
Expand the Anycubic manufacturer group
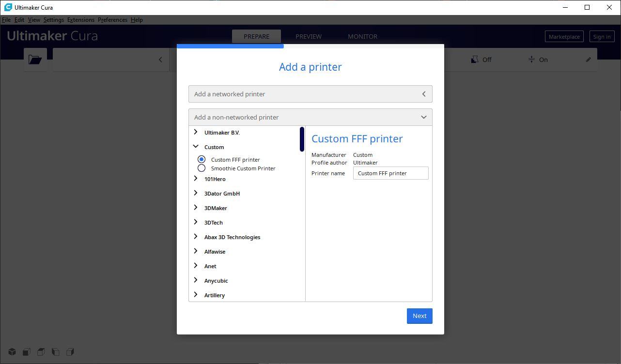coord(196,280)
